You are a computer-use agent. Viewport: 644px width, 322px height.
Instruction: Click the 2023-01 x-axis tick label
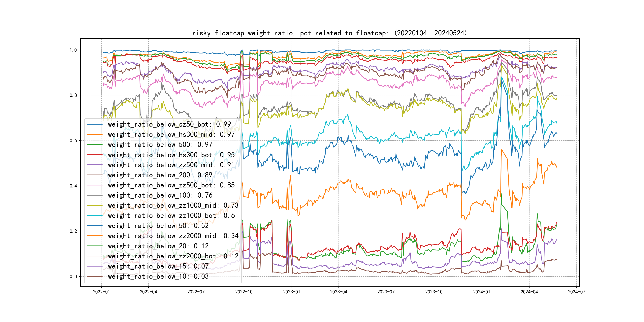[292, 292]
